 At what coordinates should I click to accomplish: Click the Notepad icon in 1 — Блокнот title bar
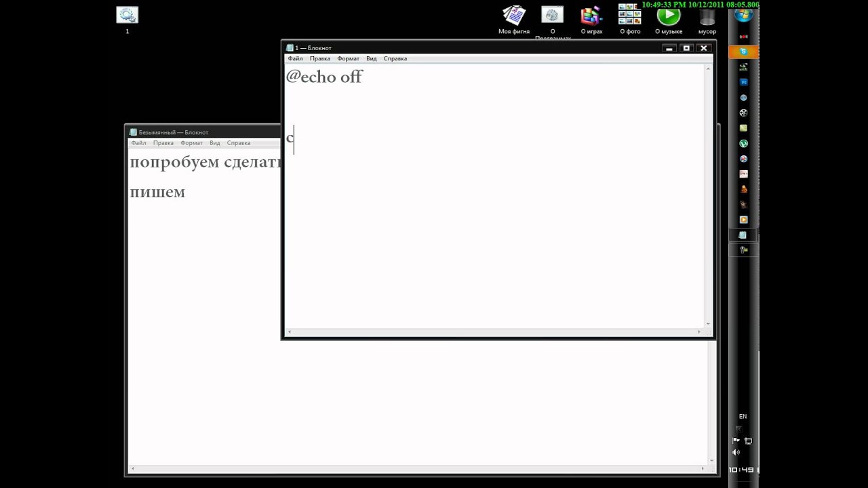[x=290, y=48]
